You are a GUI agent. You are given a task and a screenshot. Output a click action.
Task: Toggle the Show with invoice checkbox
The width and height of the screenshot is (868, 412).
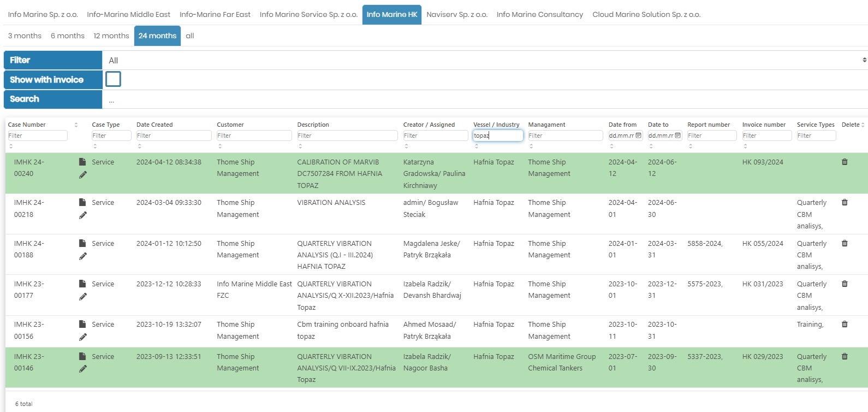tap(113, 79)
